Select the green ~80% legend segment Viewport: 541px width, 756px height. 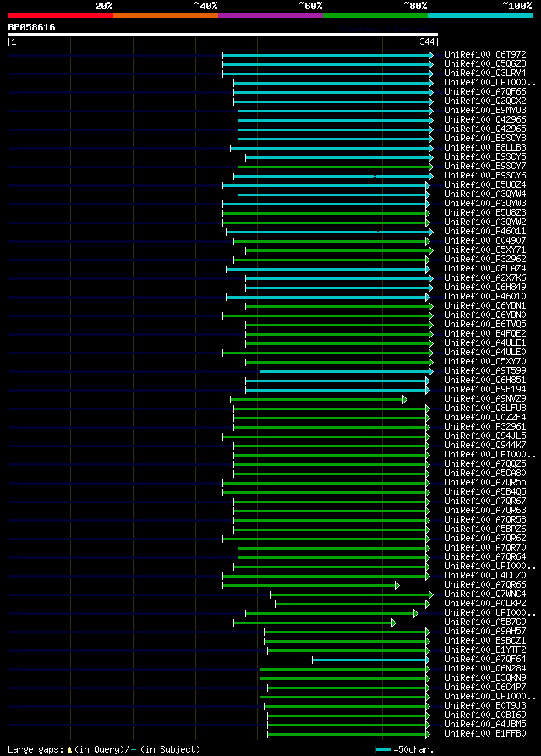coord(375,15)
